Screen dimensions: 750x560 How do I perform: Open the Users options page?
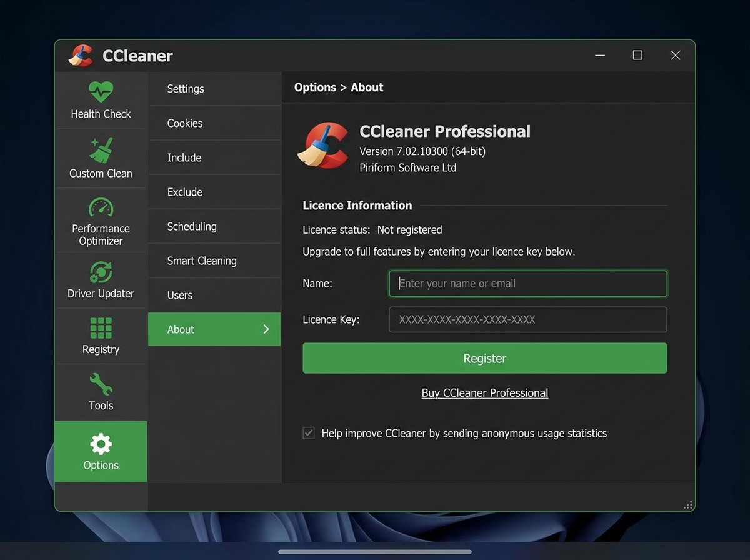214,295
